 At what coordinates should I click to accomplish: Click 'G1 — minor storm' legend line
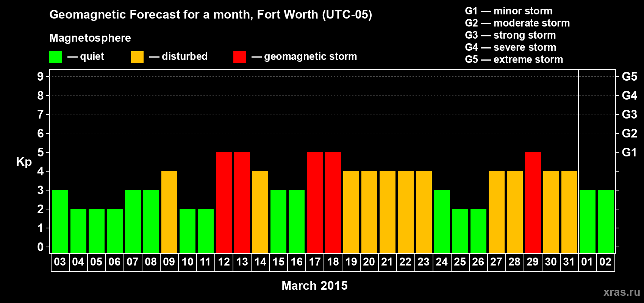(x=509, y=11)
